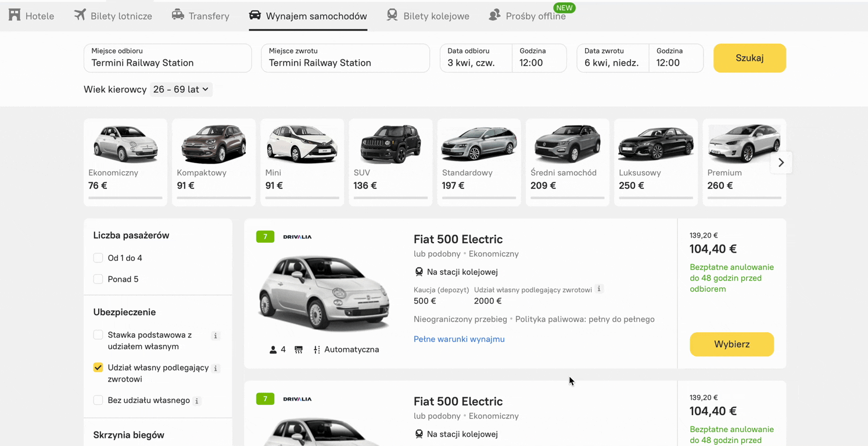Click info icon next to deductible amount heading
Image resolution: width=868 pixels, height=446 pixels.
[599, 289]
